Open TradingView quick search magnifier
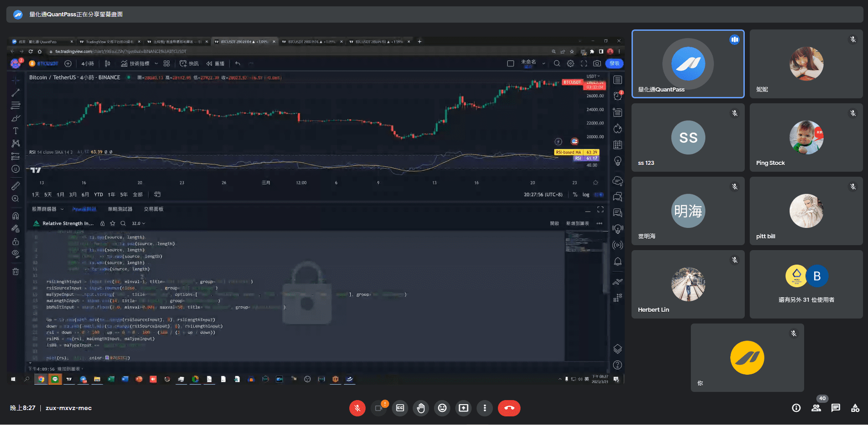 pos(557,63)
